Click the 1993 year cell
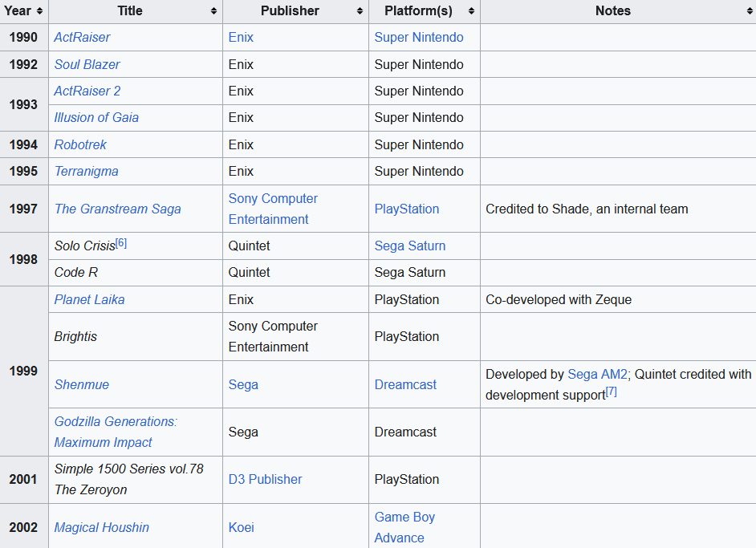The height and width of the screenshot is (548, 756). point(24,104)
